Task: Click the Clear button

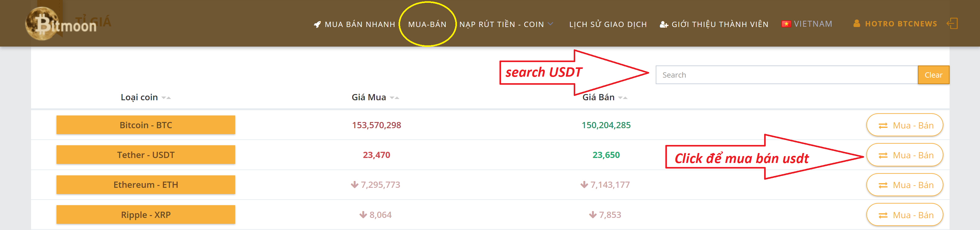Action: coord(933,75)
